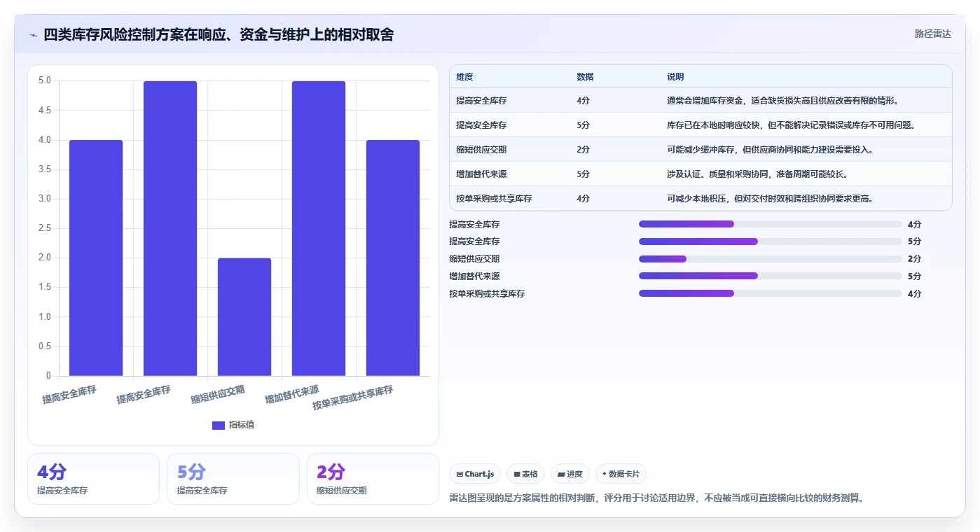Click the 进度 tag chip

point(570,474)
